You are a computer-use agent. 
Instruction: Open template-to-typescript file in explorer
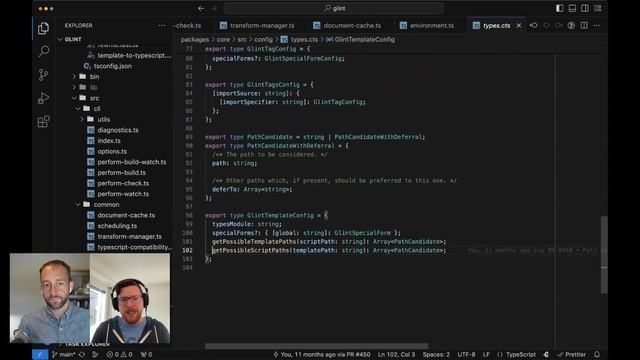[134, 55]
